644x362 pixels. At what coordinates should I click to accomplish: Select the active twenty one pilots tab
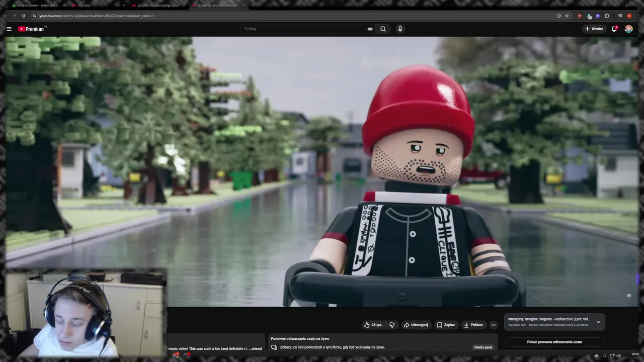(x=219, y=5)
